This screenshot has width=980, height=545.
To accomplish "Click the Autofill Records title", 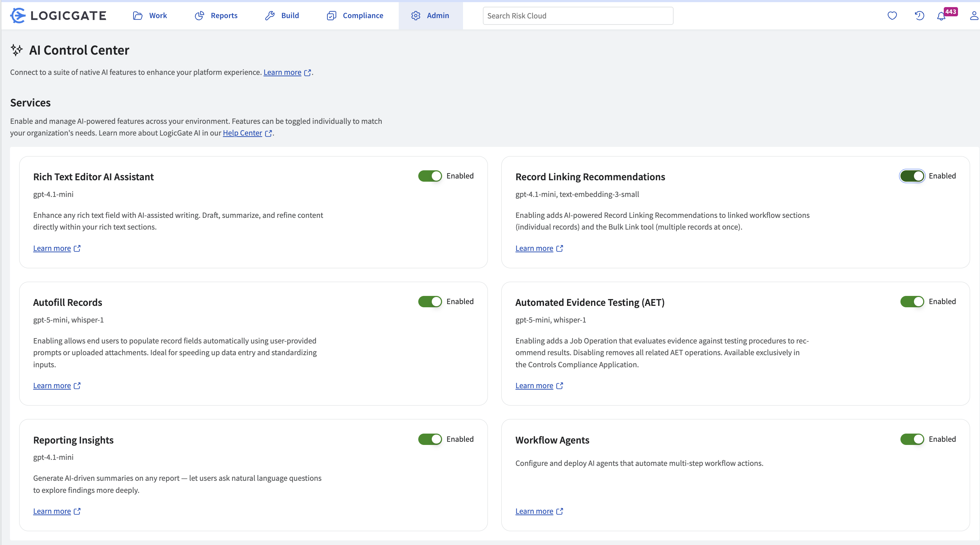I will coord(68,303).
